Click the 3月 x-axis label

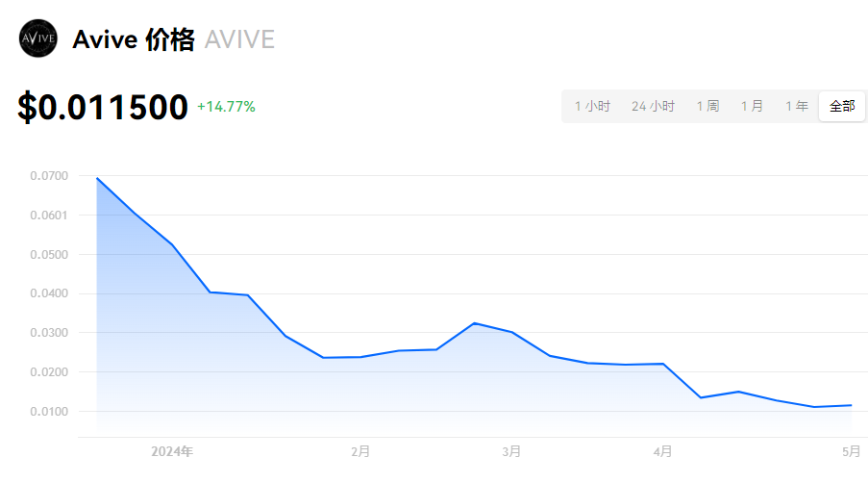pos(511,451)
